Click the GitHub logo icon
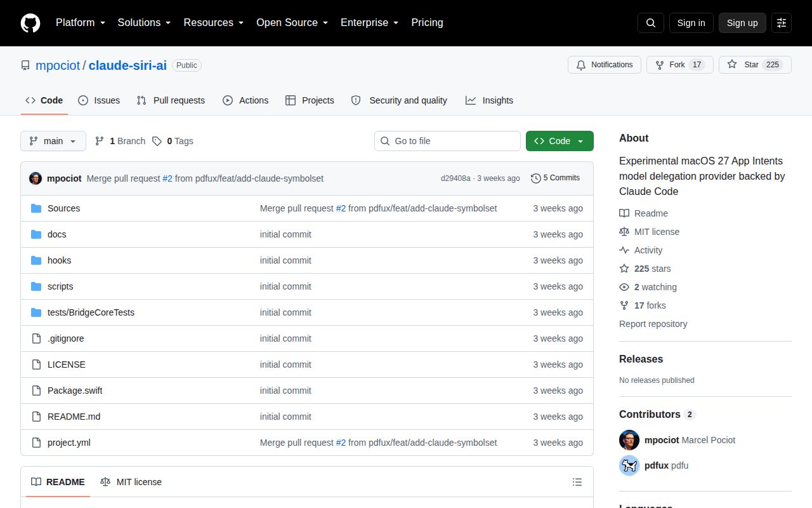 30,23
